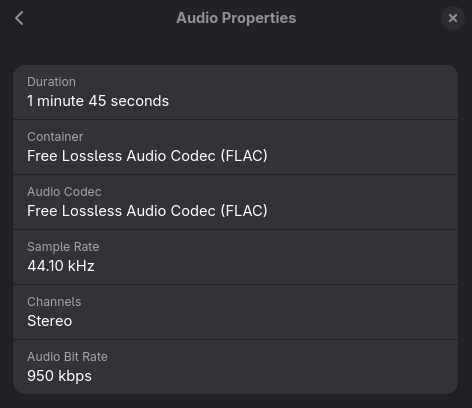Click the 1 minute 45 seconds value
The height and width of the screenshot is (408, 472).
[98, 101]
